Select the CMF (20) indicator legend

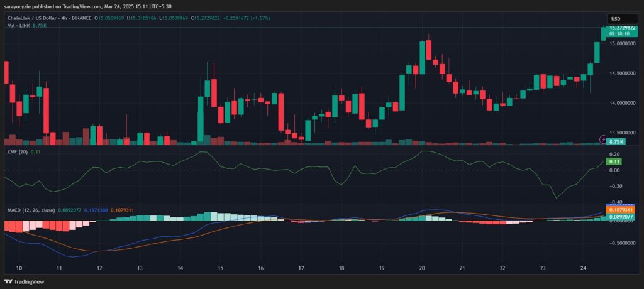coord(17,152)
